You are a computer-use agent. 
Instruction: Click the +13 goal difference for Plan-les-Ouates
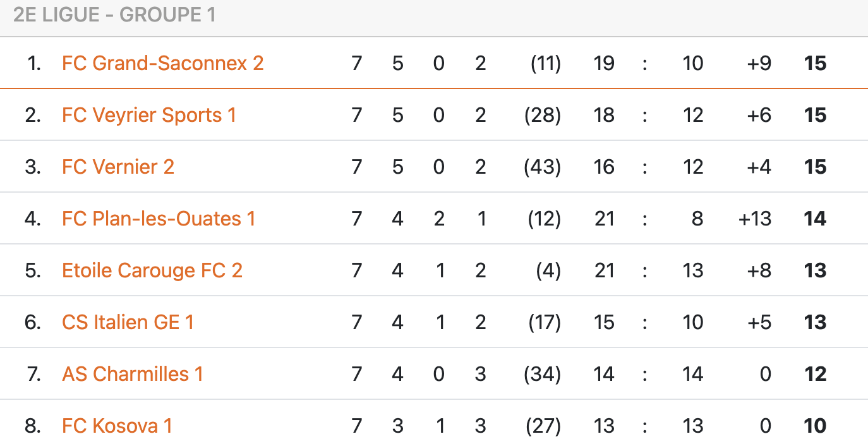(x=754, y=219)
